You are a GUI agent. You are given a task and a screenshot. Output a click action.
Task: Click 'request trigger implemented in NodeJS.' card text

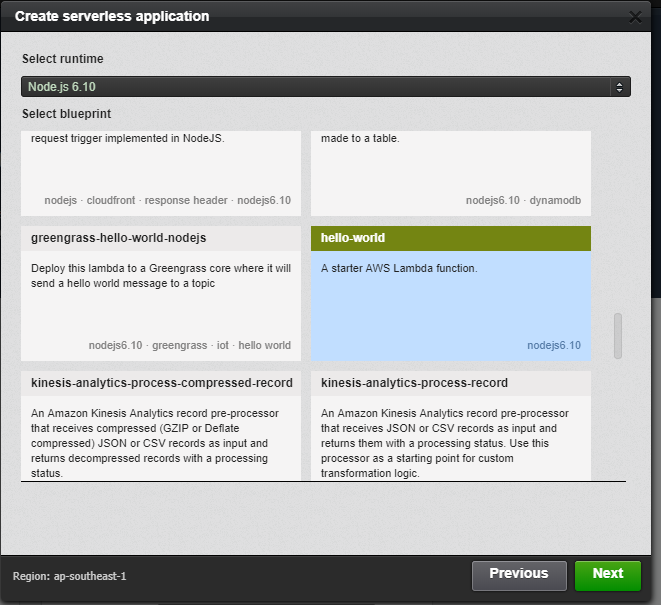point(127,138)
